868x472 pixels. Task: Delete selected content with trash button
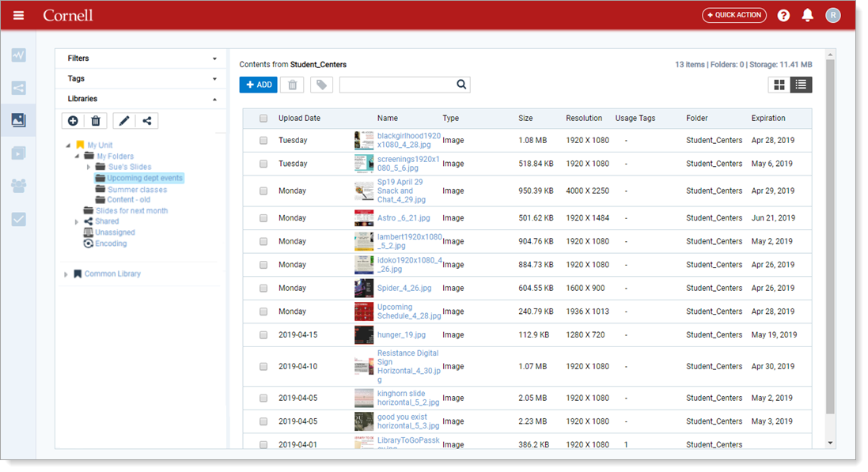pos(292,85)
